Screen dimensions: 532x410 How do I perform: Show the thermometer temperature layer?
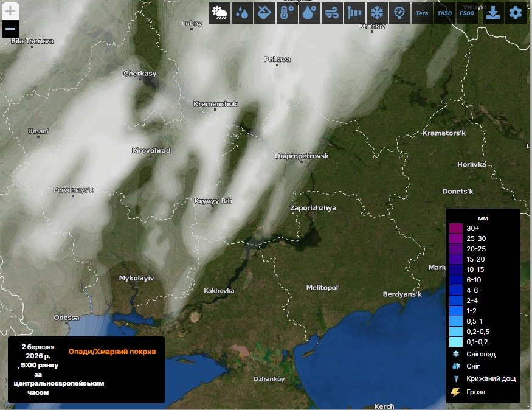click(x=287, y=13)
